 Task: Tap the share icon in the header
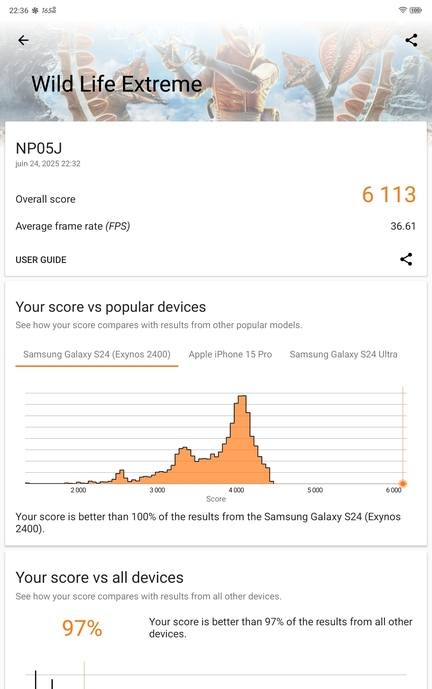(x=411, y=40)
